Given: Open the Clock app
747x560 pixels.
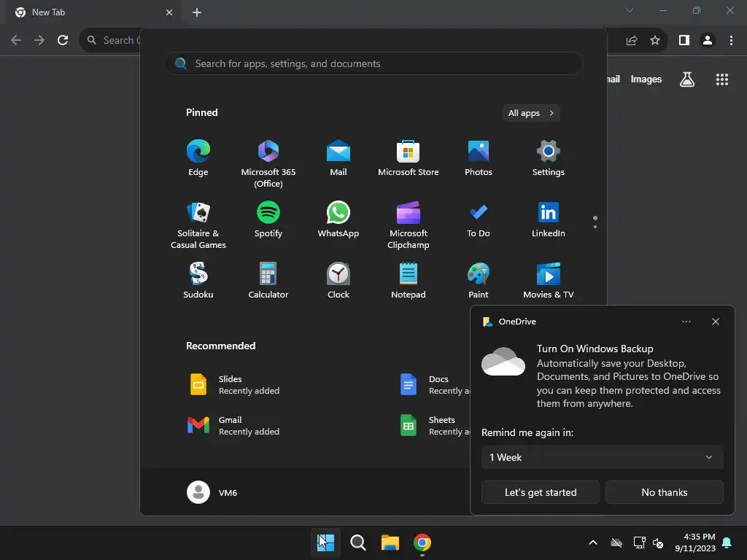Looking at the screenshot, I should click(338, 281).
